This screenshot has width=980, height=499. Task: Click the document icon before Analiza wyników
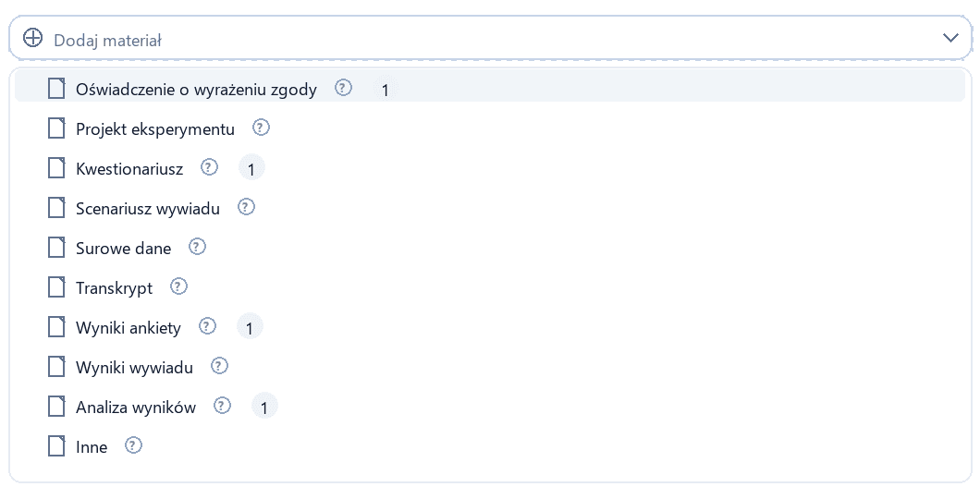click(56, 407)
